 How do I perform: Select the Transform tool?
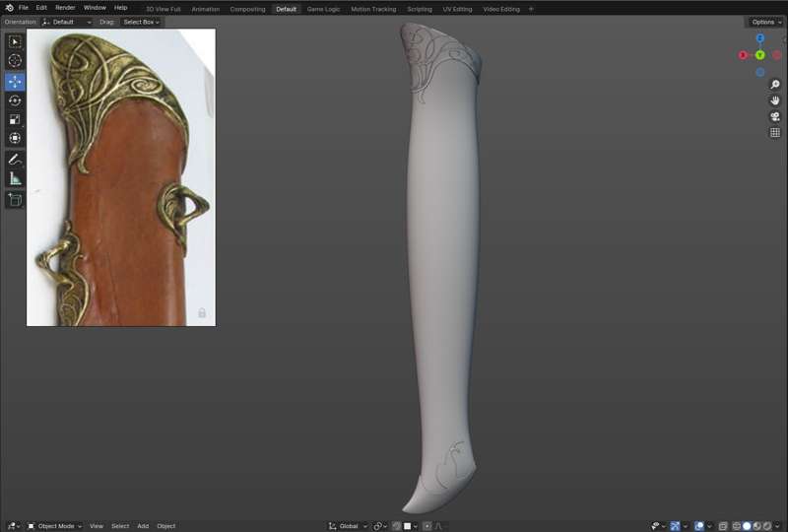[15, 138]
